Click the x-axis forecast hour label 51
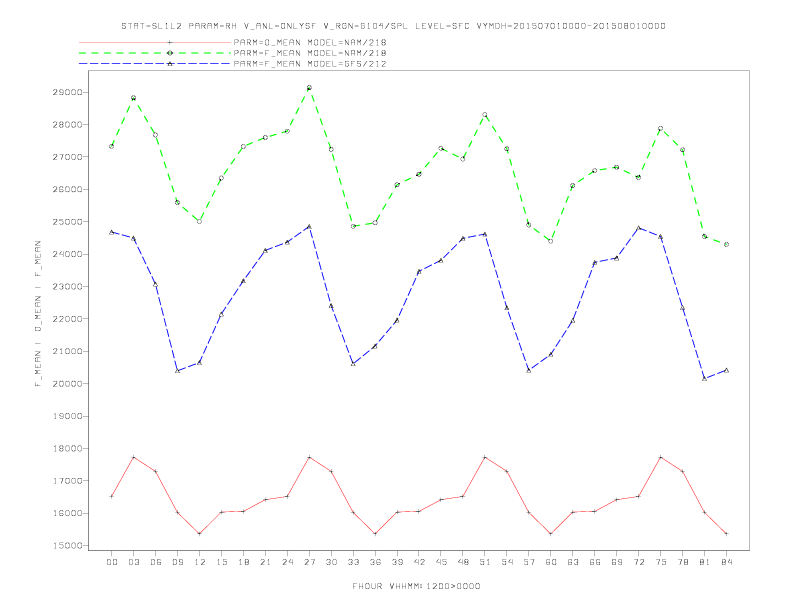The image size is (792, 612). pyautogui.click(x=485, y=562)
